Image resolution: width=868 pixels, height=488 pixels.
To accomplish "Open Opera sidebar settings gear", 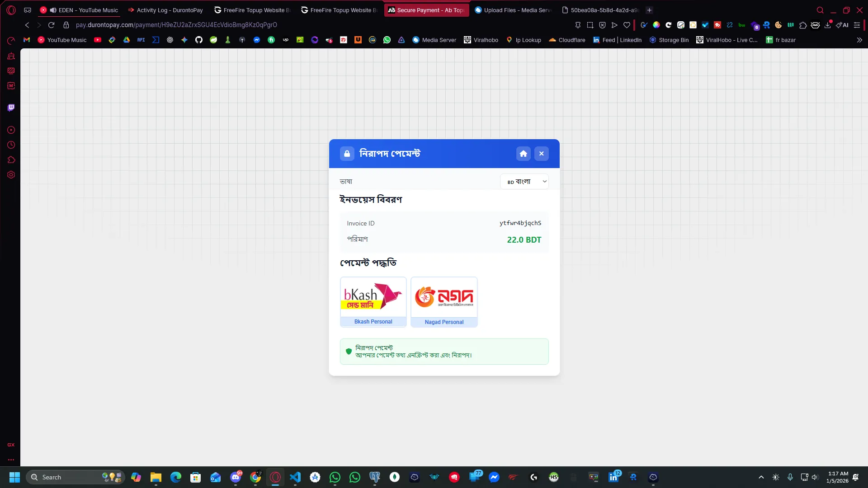I will tap(11, 175).
